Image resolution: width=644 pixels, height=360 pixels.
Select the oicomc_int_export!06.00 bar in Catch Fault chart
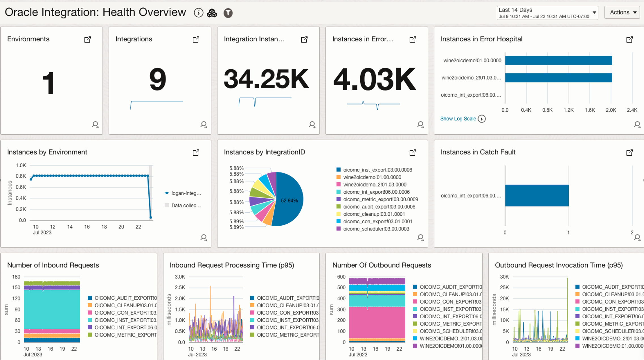[x=537, y=196]
